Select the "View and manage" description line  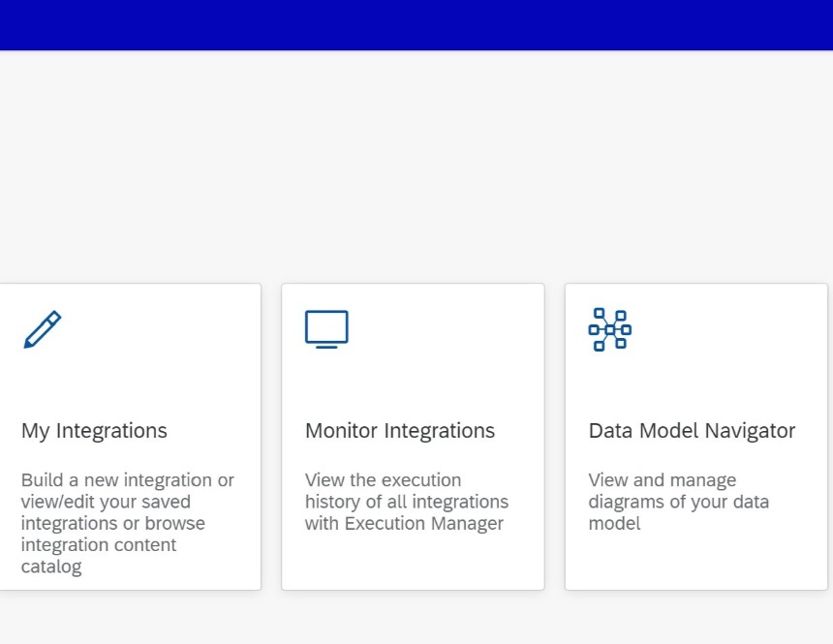tap(662, 479)
